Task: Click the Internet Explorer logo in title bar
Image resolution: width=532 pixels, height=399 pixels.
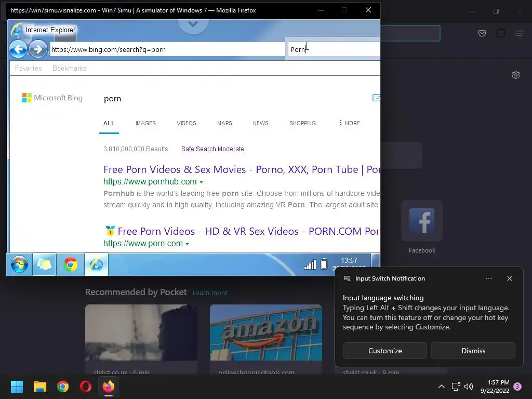Action: [17, 30]
